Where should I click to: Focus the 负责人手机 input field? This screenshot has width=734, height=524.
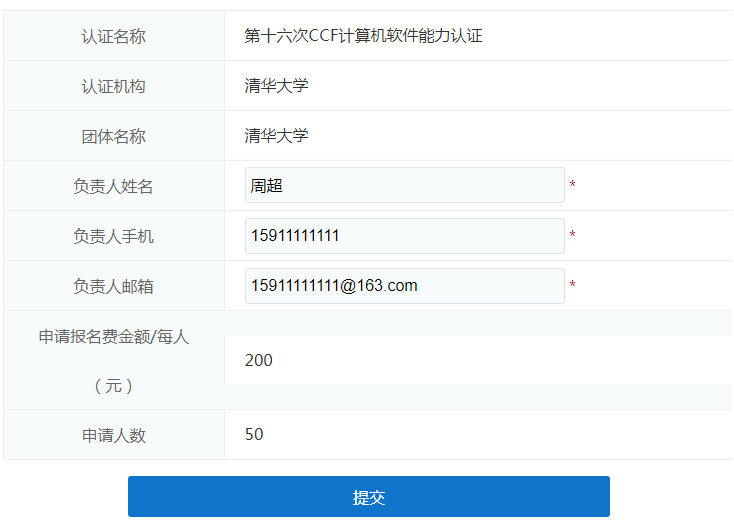pyautogui.click(x=404, y=236)
